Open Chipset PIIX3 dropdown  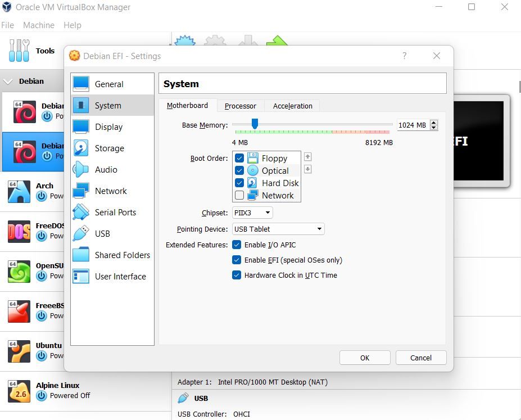[252, 213]
